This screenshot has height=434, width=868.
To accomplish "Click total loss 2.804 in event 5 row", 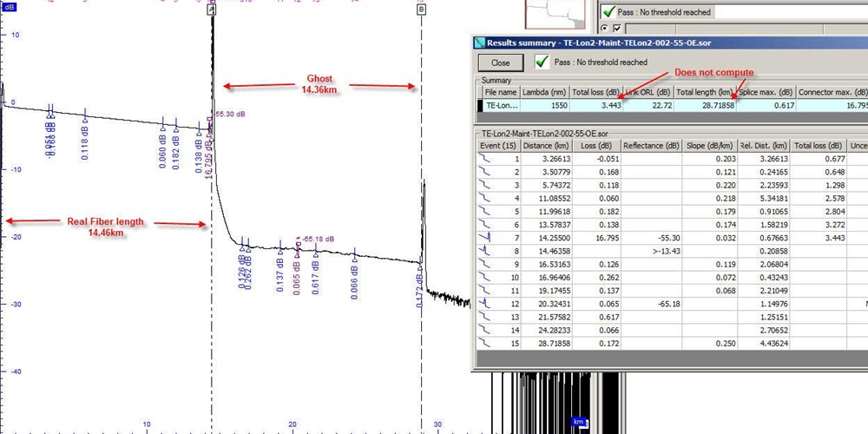I will [x=819, y=212].
